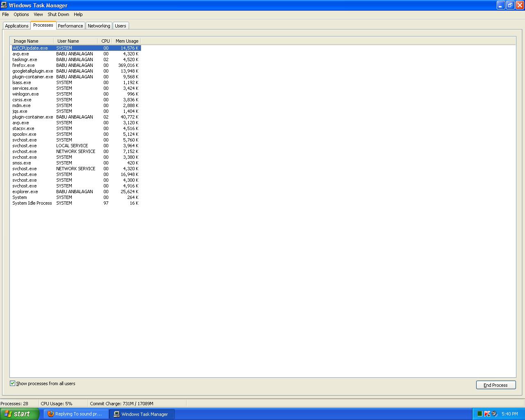Switch to the Networking tab

coord(99,26)
